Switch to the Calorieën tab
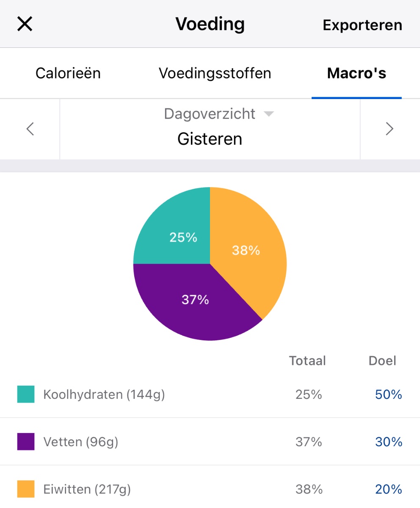The image size is (420, 508). 68,73
